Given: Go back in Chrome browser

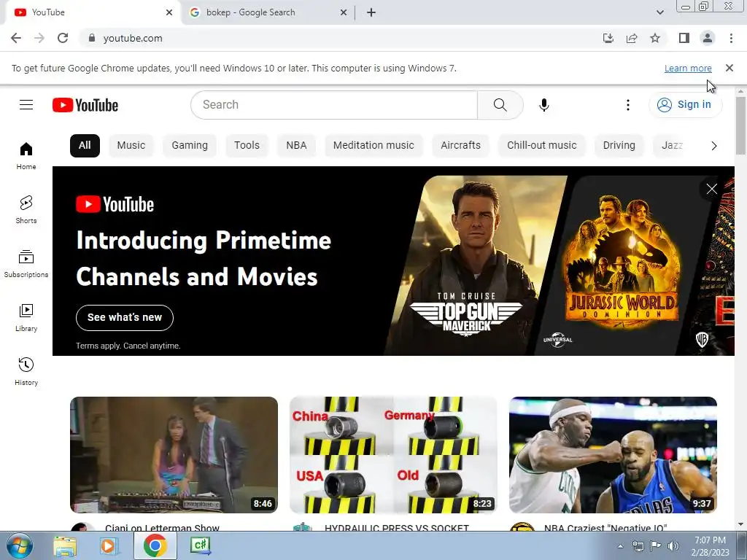Looking at the screenshot, I should (x=16, y=38).
